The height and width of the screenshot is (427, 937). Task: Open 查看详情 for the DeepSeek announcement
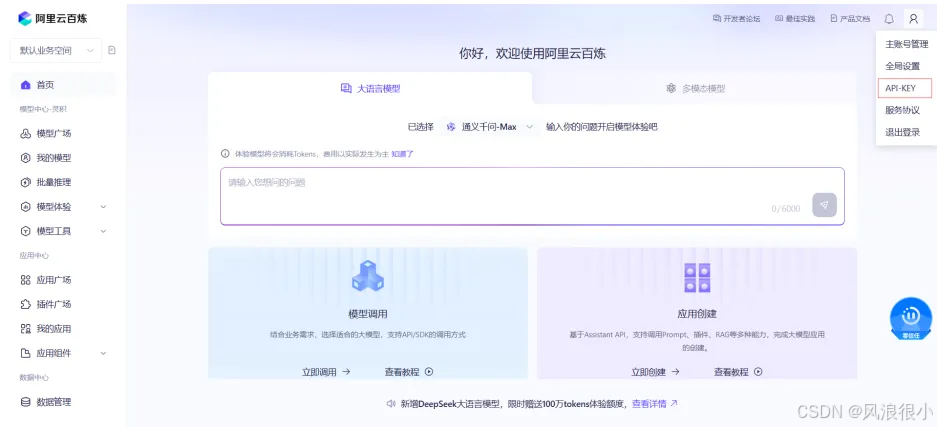click(x=655, y=404)
